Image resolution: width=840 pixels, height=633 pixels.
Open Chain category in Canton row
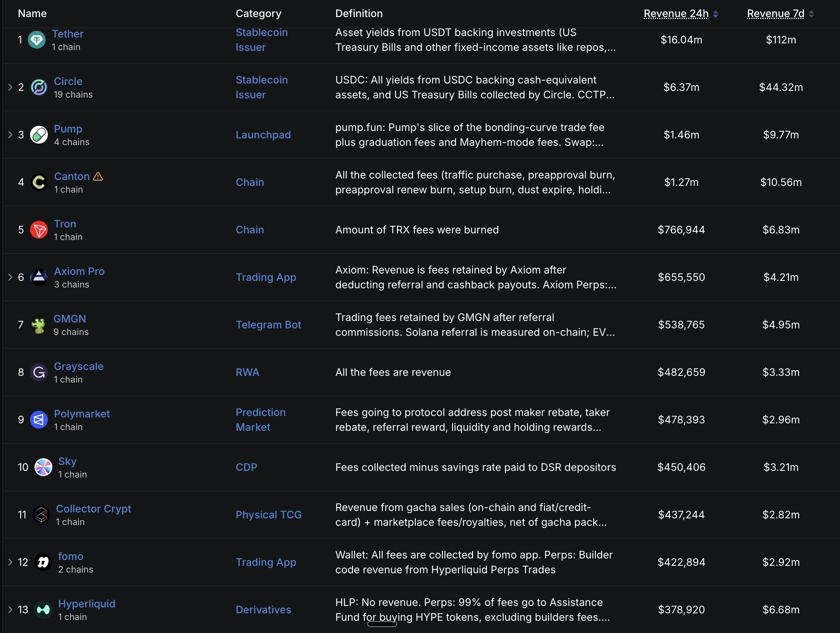tap(249, 182)
